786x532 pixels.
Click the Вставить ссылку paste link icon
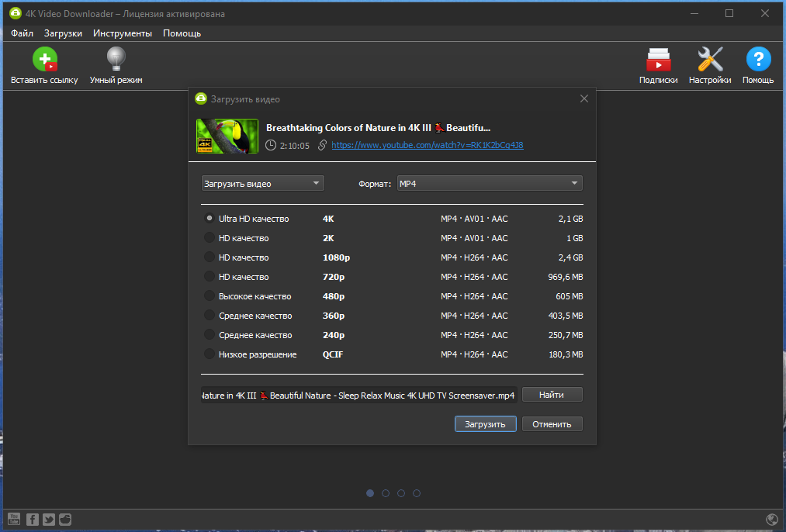click(45, 59)
